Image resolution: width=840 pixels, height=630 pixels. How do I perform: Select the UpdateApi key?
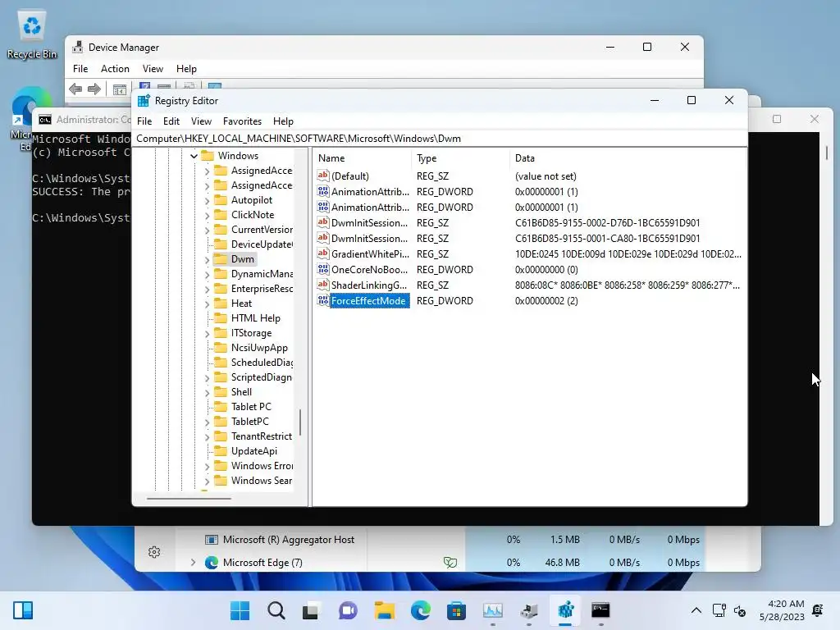tap(254, 451)
